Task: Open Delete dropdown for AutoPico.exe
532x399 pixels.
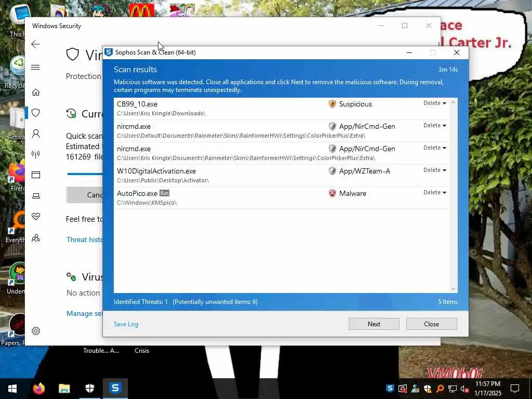Action: click(435, 193)
